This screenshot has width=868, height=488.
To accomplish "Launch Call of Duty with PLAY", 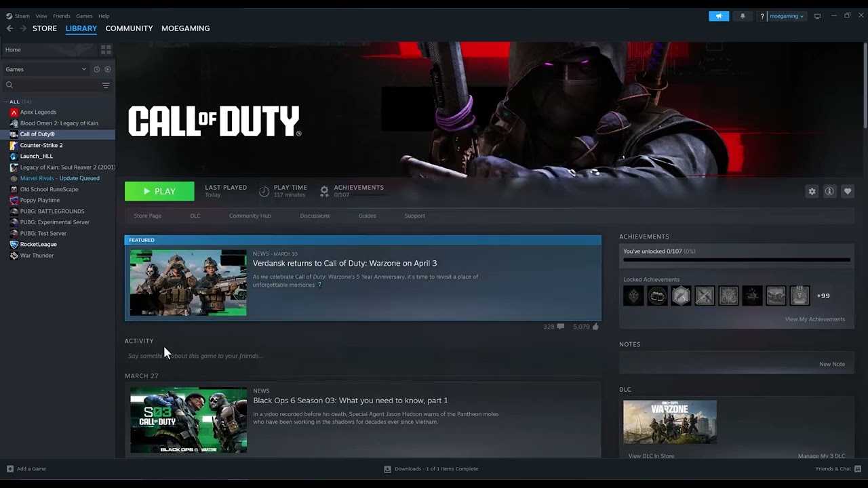I will coord(159,192).
